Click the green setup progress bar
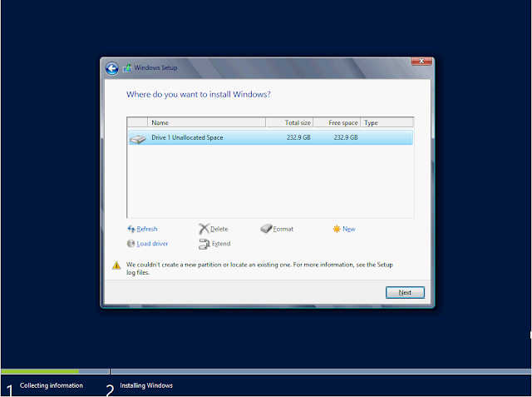Image resolution: width=532 pixels, height=397 pixels. click(40, 371)
